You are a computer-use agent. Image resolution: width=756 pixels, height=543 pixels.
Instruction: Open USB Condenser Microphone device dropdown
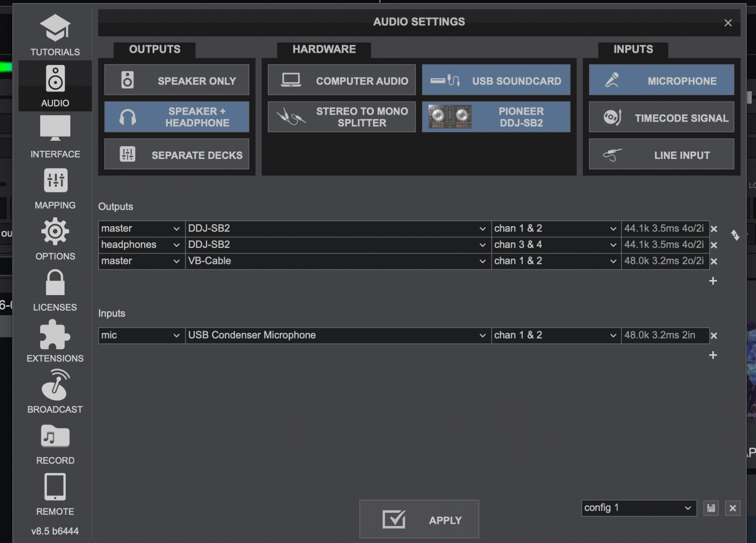[338, 335]
